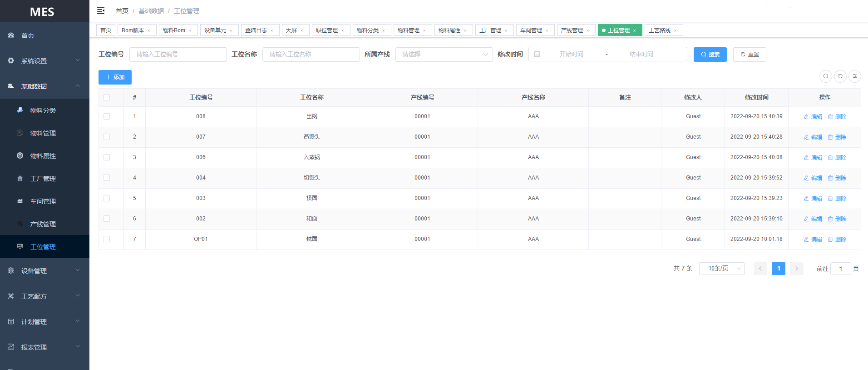Click the calendar icon in date range field

[x=537, y=54]
